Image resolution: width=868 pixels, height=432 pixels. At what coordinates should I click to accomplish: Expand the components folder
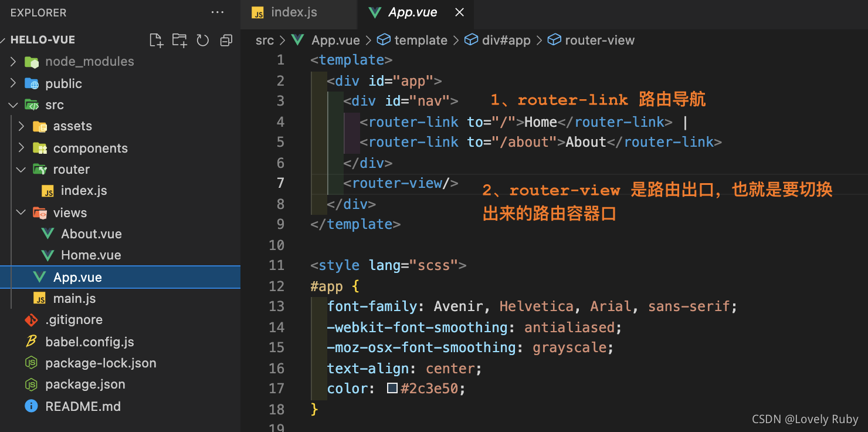(x=22, y=148)
